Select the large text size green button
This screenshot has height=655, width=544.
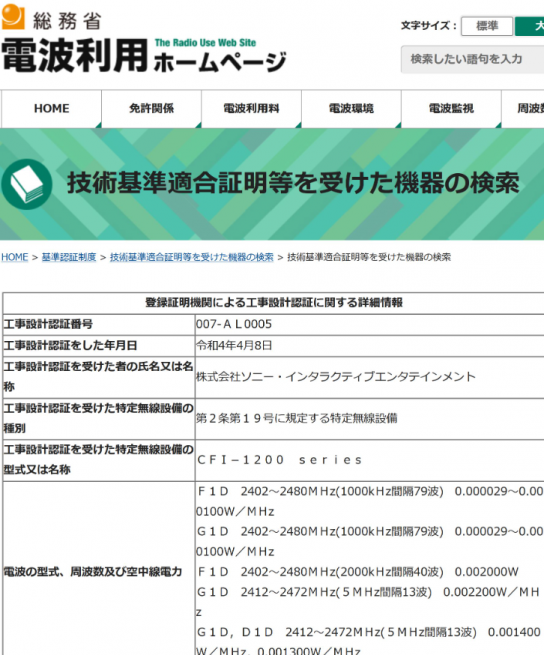click(530, 26)
